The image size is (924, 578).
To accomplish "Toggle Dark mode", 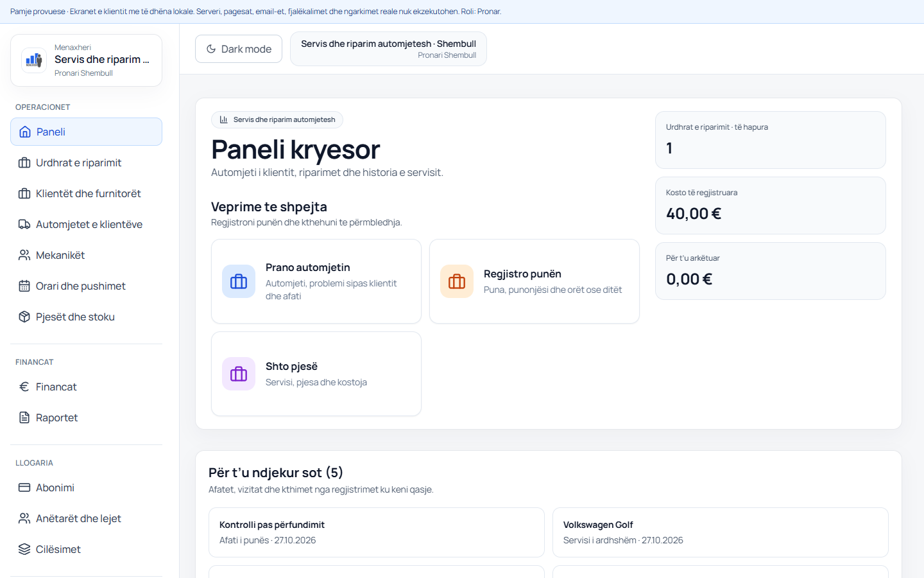I will (x=239, y=49).
